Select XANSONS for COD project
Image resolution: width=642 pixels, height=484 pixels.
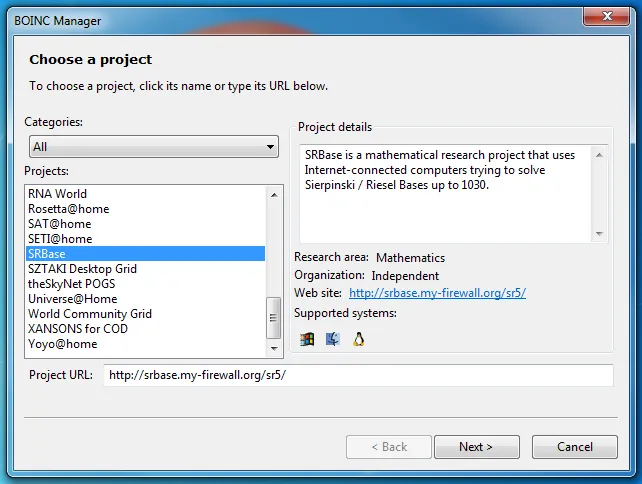tap(145, 329)
